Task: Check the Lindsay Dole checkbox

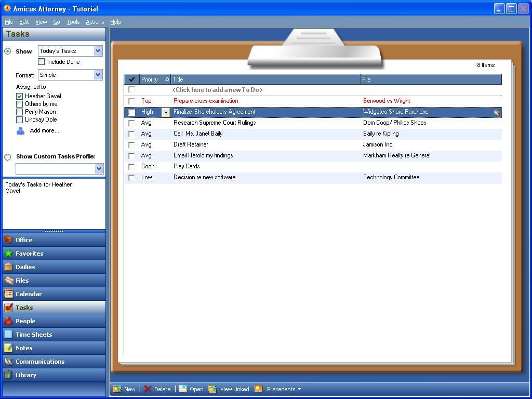Action: (19, 120)
